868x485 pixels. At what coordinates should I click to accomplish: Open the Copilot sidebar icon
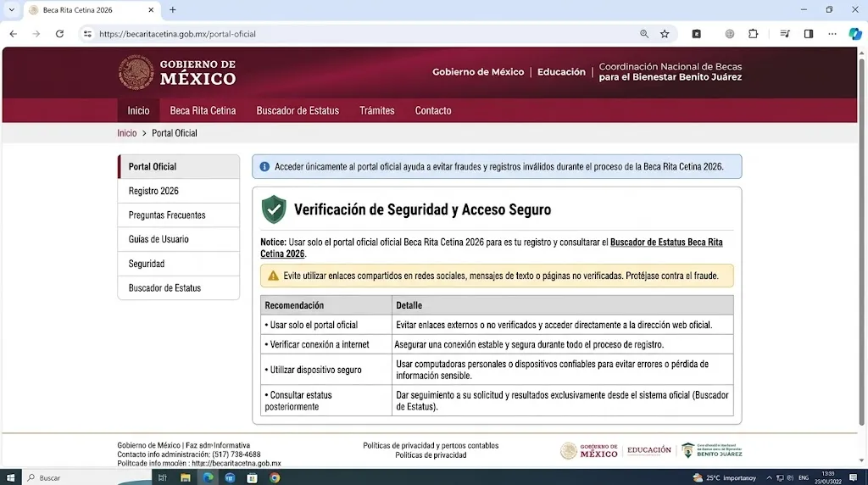(854, 34)
